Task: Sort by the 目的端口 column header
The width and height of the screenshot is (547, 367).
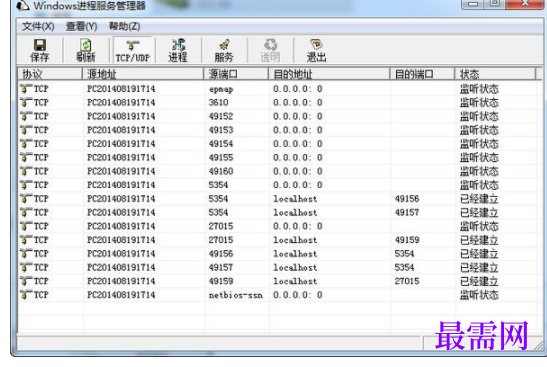Action: (x=422, y=74)
